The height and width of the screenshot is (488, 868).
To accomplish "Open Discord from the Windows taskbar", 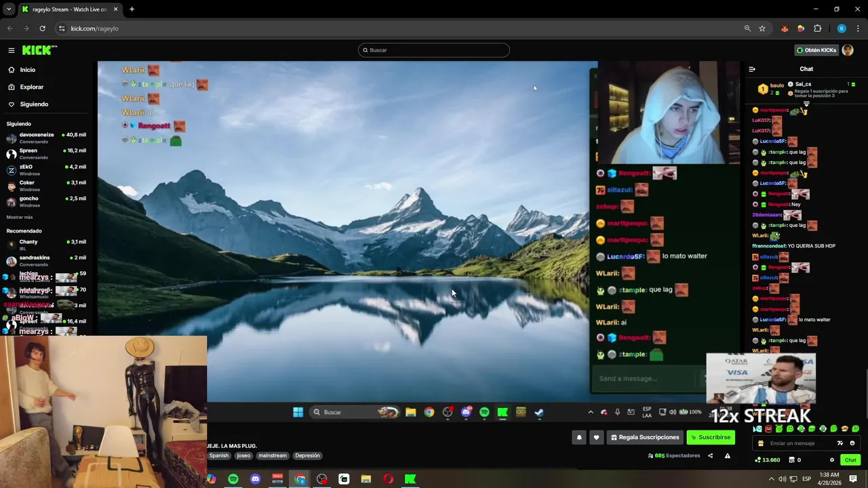I will click(255, 479).
